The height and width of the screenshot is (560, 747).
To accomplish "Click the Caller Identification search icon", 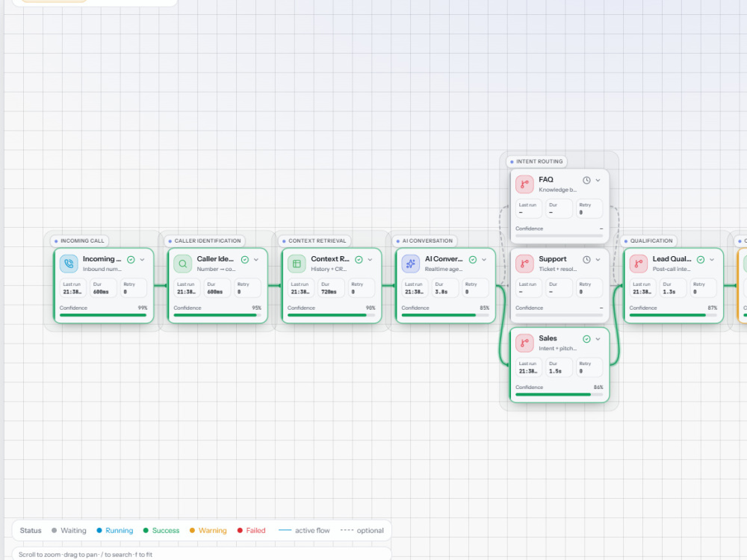I will (182, 264).
